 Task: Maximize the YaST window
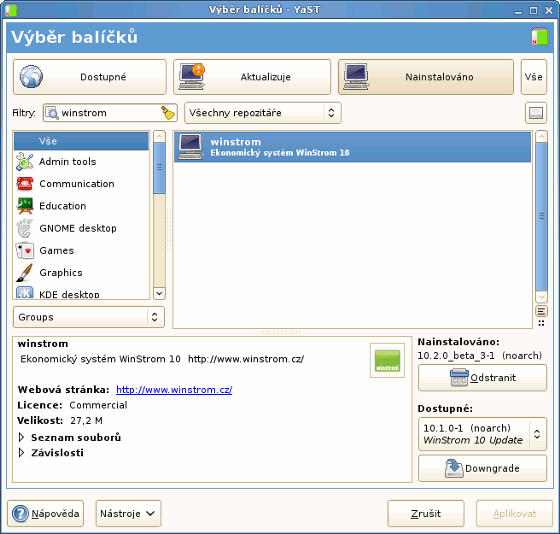(533, 10)
